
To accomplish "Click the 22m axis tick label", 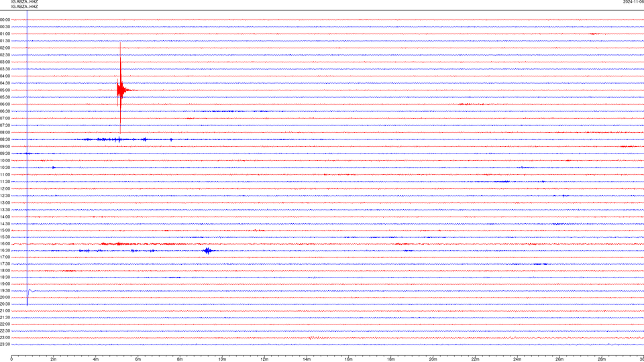I will tap(475, 359).
